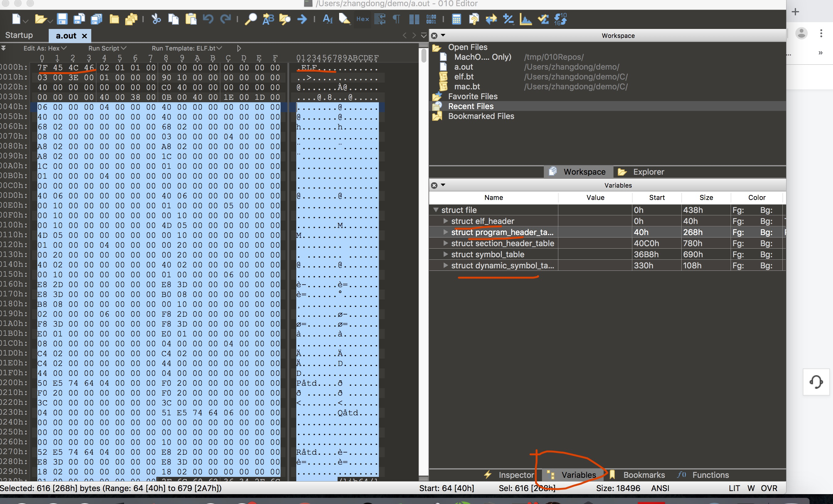Click the Compare files arrows icon

pos(491,19)
